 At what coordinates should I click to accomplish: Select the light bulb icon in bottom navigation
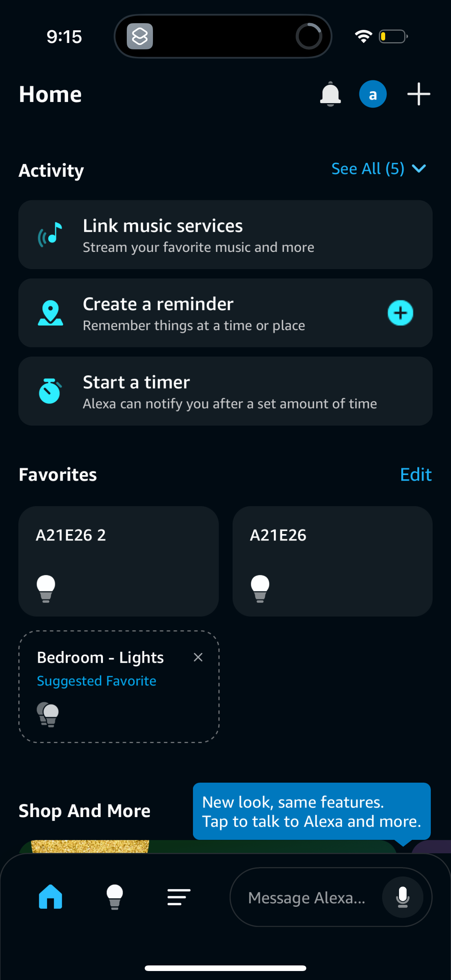tap(114, 897)
